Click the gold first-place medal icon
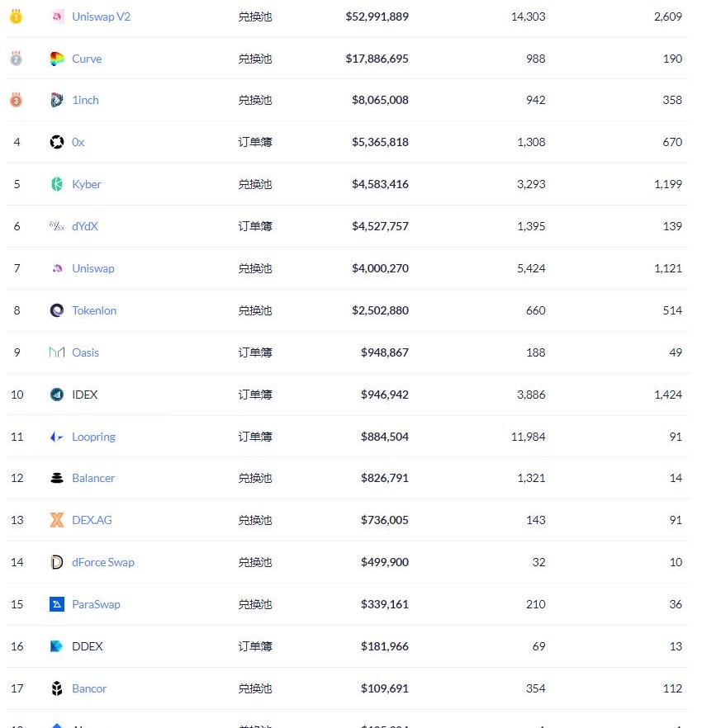The width and height of the screenshot is (702, 728). click(16, 17)
